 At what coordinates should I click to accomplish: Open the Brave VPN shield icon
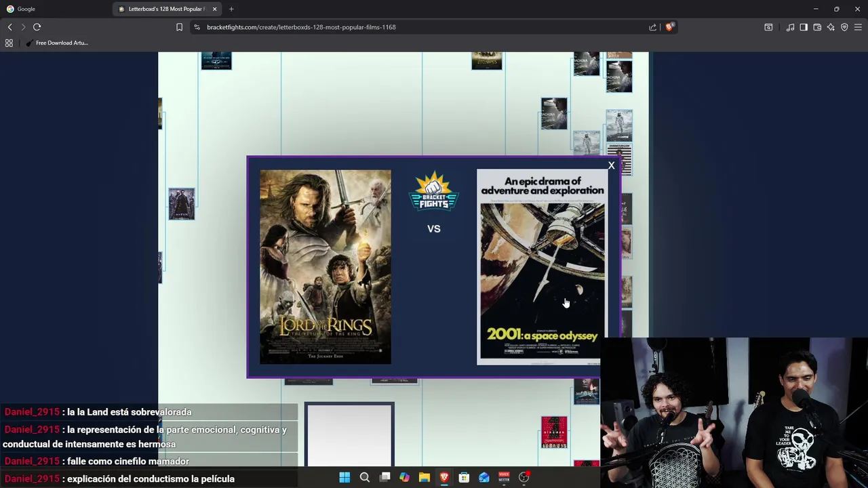click(x=844, y=27)
